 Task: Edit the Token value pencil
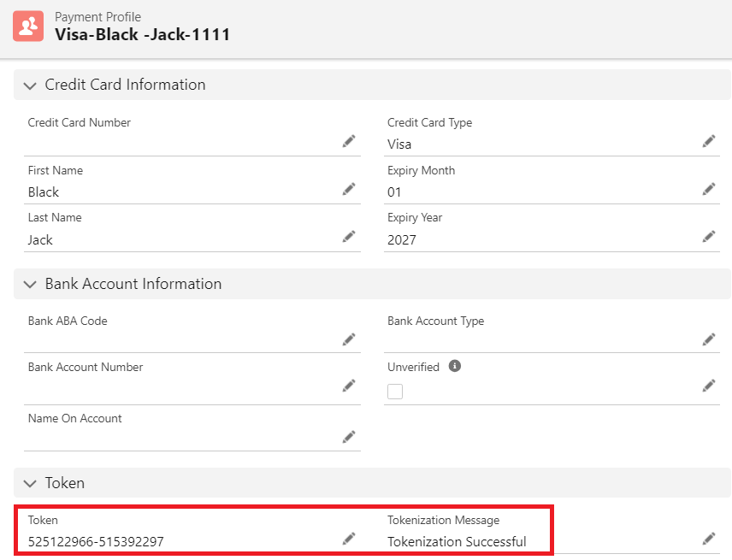(349, 538)
